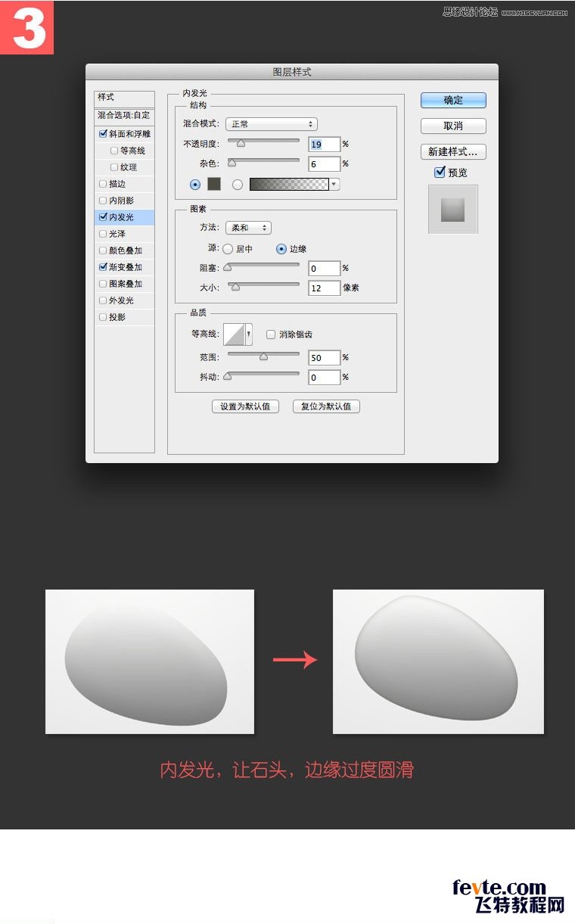Click the 大小 slider handle

click(235, 286)
